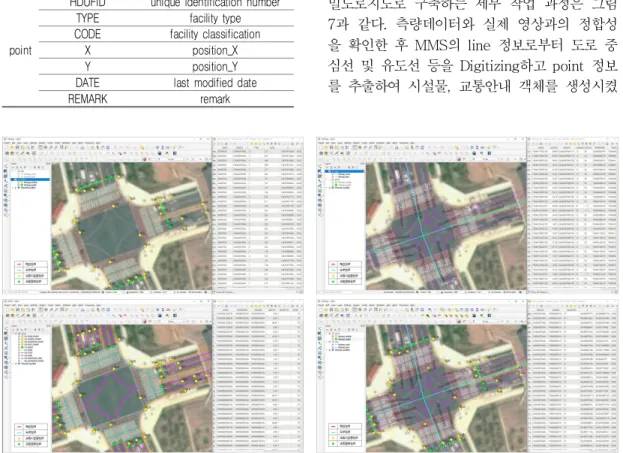Click the word '시설물,' in the paragraph
Screen dimensions: 623x453
[430, 86]
